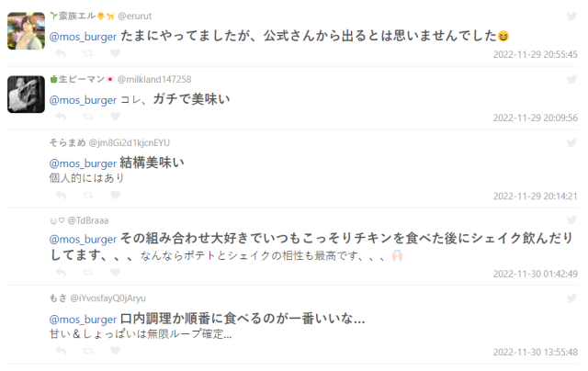Click reply arrow under @milkland147258 tweet
The width and height of the screenshot is (588, 371).
[61, 117]
